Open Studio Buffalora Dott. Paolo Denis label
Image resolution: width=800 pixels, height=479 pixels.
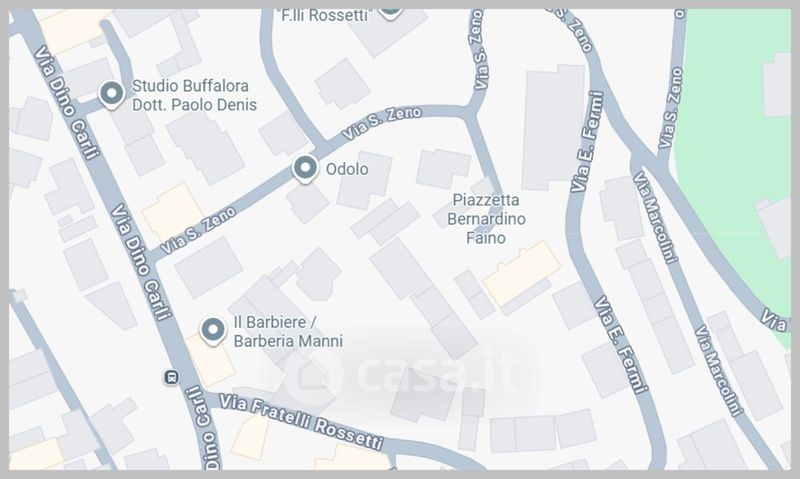click(x=194, y=95)
